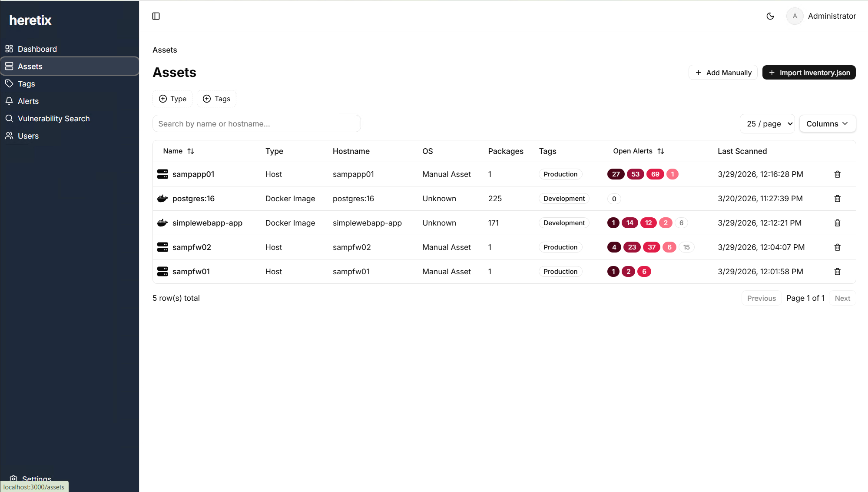Click the Administrator avatar icon
The image size is (868, 492).
tap(795, 16)
